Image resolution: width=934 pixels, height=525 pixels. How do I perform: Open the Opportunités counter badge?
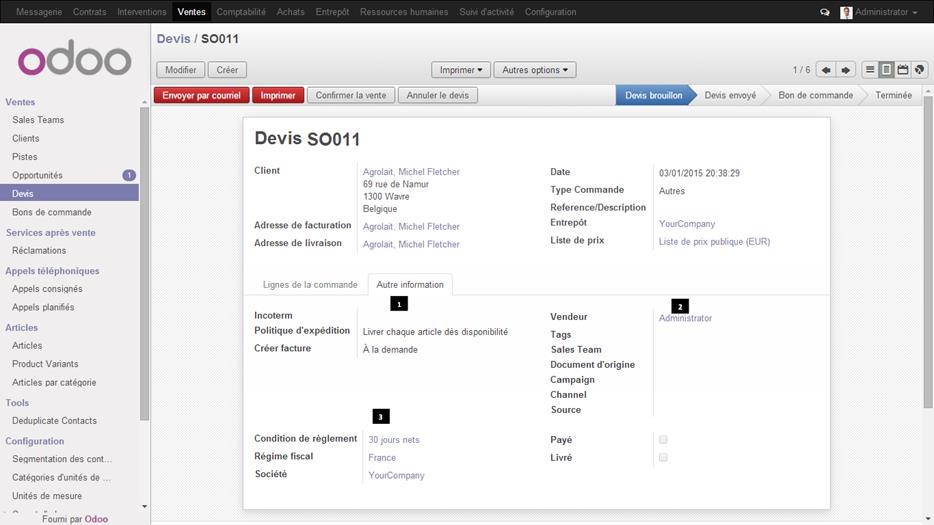(x=129, y=175)
